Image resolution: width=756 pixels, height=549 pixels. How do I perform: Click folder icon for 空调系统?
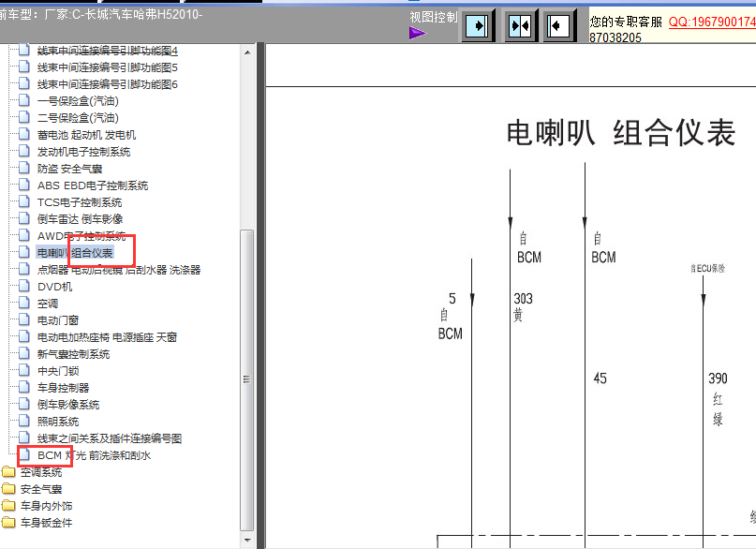tap(8, 471)
